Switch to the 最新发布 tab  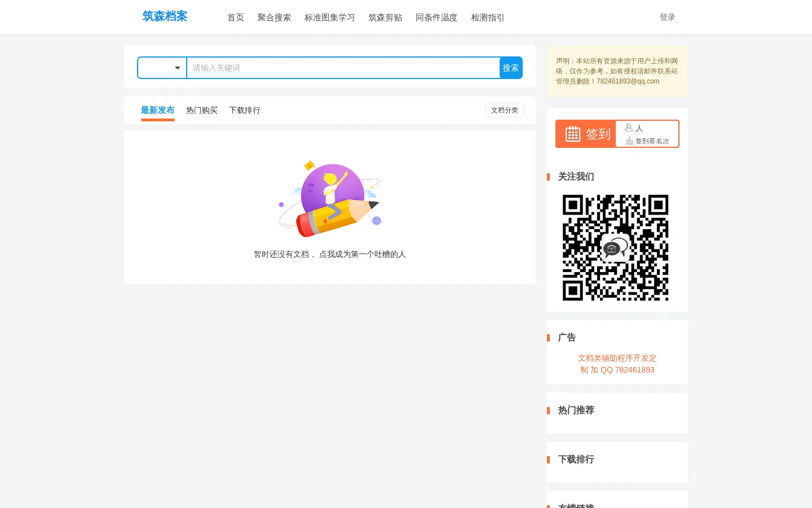point(158,111)
